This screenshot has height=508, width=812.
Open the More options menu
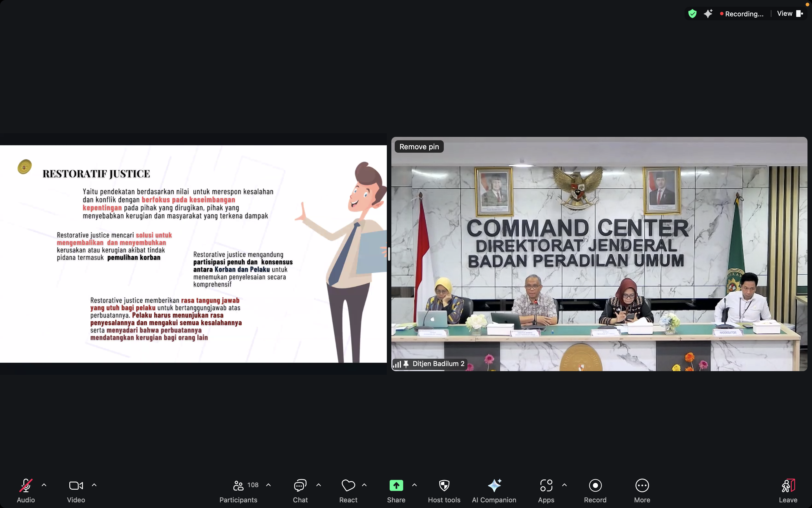[642, 491]
